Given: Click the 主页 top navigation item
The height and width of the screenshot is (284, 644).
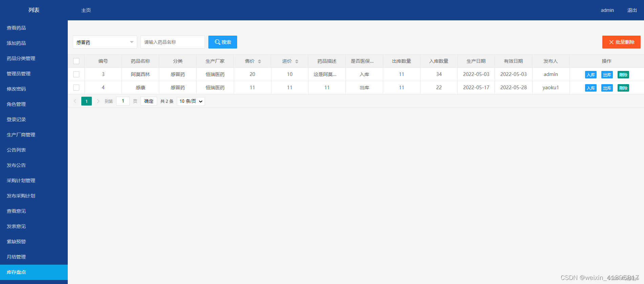Looking at the screenshot, I should tap(86, 10).
